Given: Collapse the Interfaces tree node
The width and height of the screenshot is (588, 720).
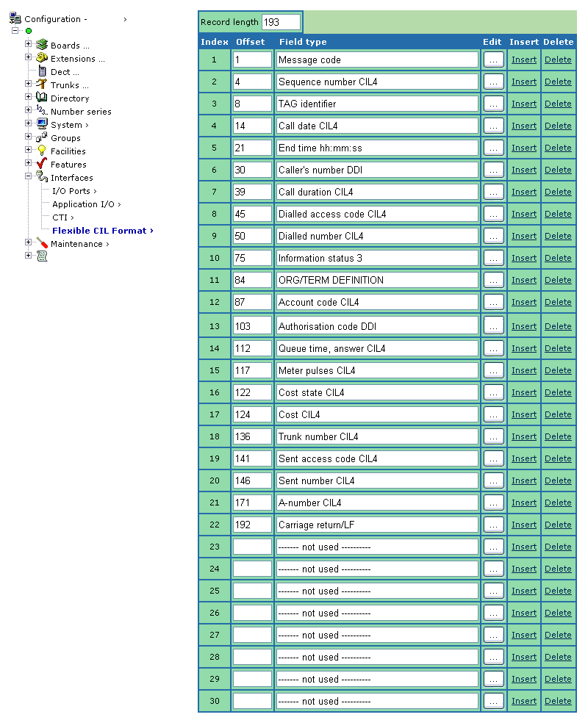Looking at the screenshot, I should click(x=29, y=177).
